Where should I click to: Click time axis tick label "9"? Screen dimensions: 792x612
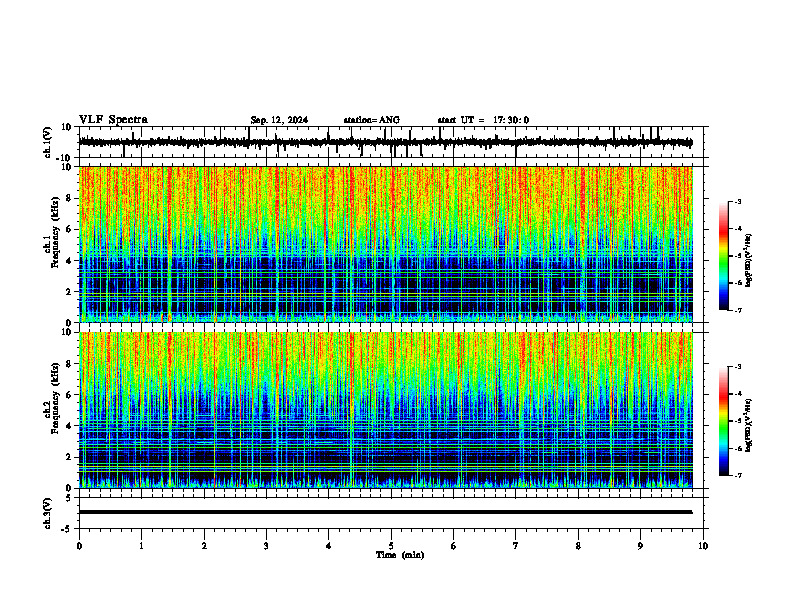tap(640, 546)
